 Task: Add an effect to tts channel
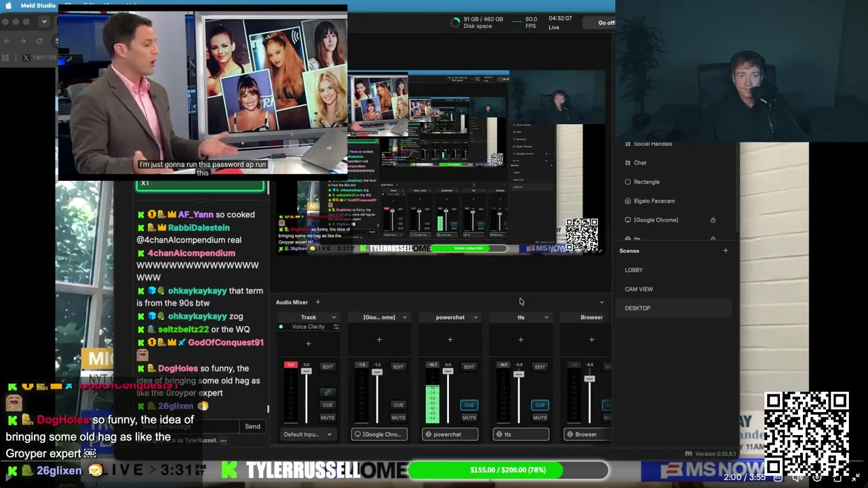521,340
